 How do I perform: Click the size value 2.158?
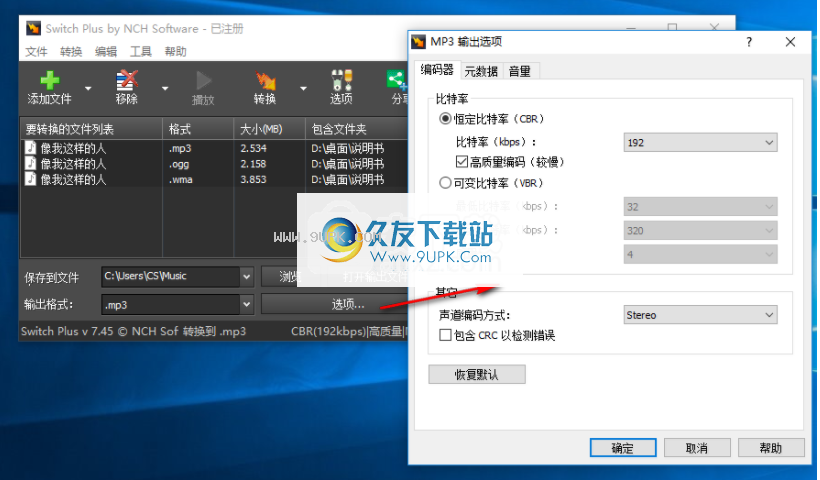[x=254, y=164]
